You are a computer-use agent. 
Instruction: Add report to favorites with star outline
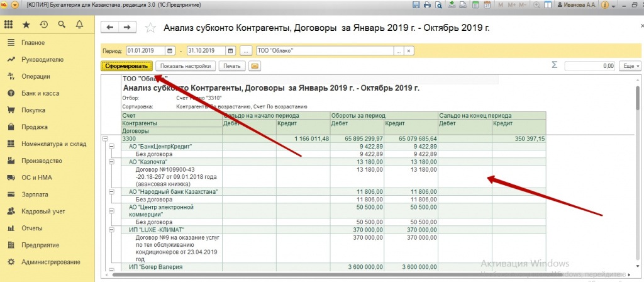(151, 28)
